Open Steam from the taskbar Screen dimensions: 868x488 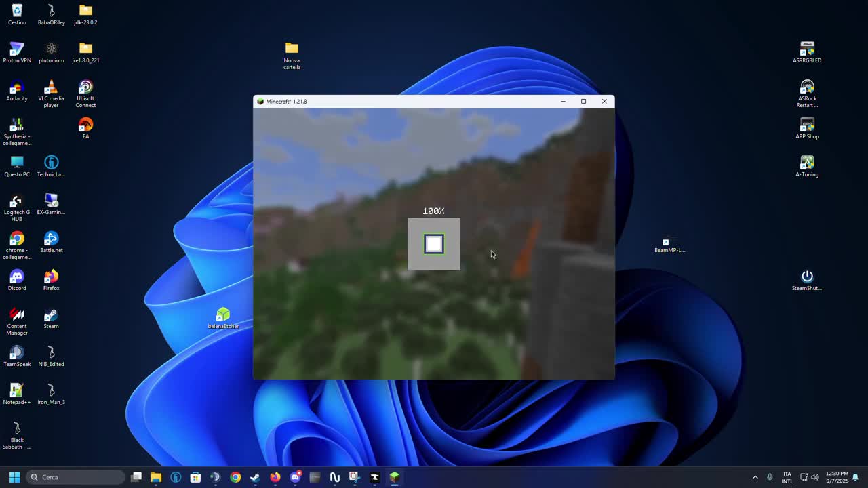254,477
